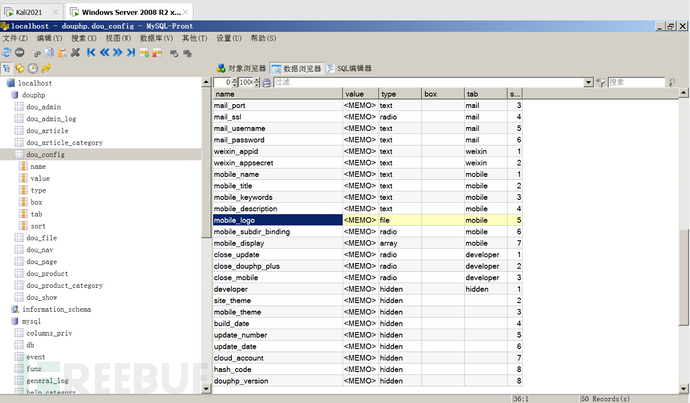Image resolution: width=690 pixels, height=403 pixels.
Task: Switch to the SQL编辑器 tab
Action: (350, 68)
